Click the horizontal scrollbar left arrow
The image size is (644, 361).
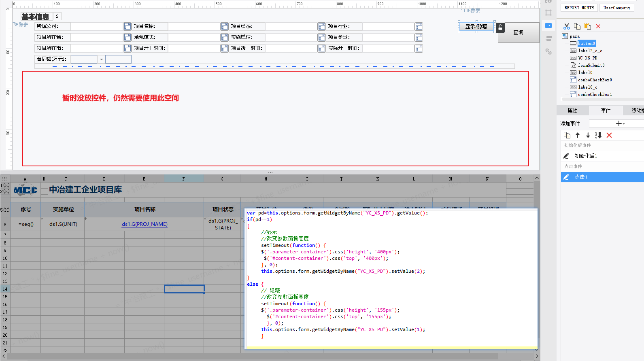(x=4, y=357)
